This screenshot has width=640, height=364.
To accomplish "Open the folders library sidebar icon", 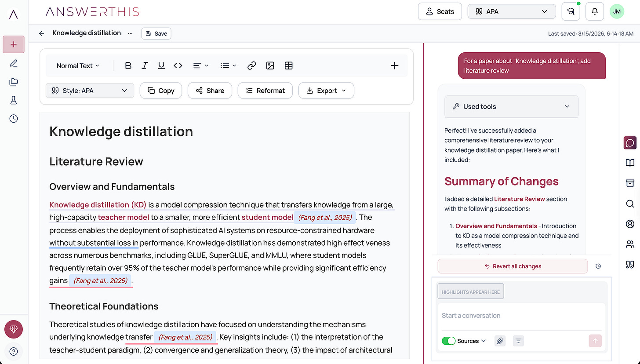I will [x=14, y=82].
